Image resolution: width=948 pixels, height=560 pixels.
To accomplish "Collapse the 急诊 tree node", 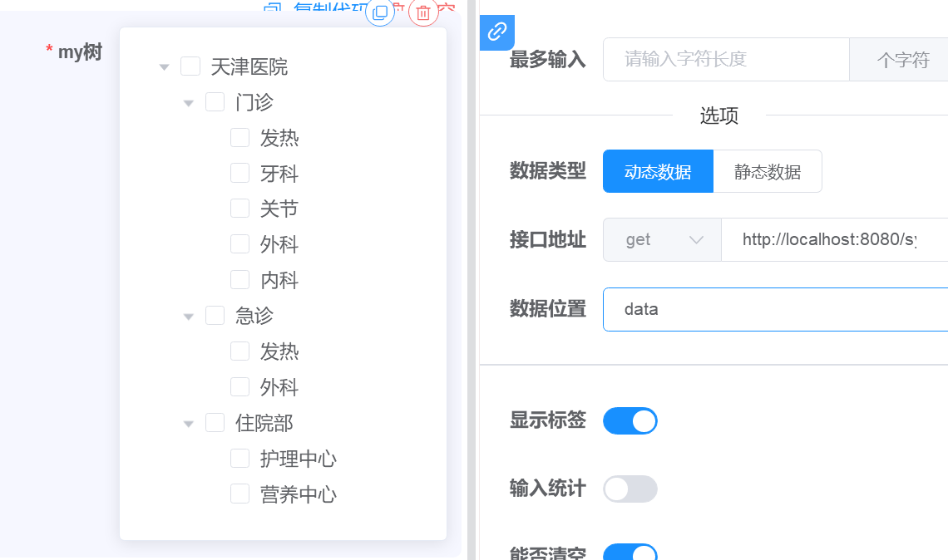I will pyautogui.click(x=189, y=317).
